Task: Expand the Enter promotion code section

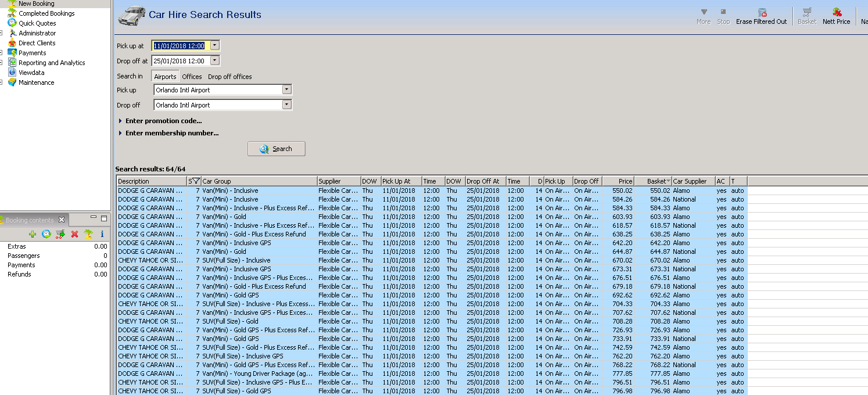Action: pyautogui.click(x=163, y=121)
